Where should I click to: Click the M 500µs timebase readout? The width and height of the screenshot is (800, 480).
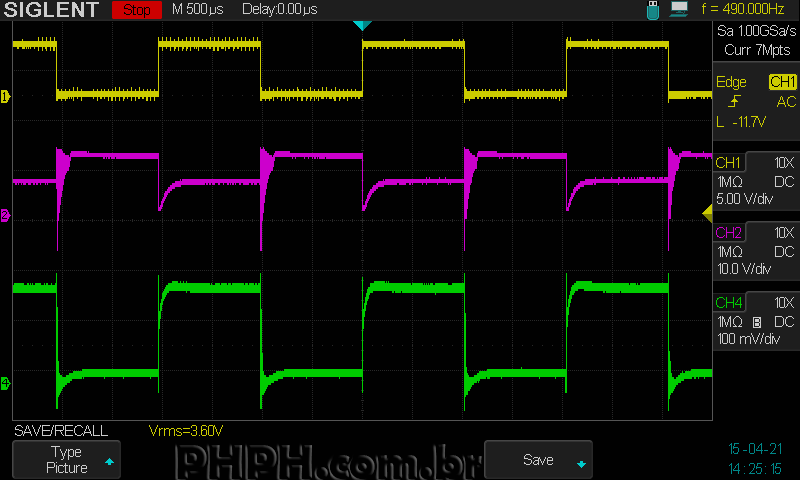(197, 9)
